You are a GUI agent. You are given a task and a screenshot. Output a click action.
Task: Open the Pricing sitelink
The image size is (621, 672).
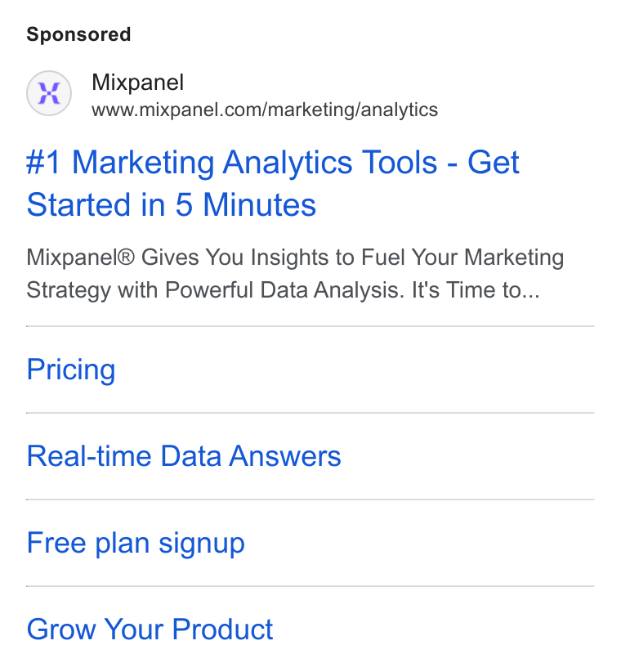(71, 370)
